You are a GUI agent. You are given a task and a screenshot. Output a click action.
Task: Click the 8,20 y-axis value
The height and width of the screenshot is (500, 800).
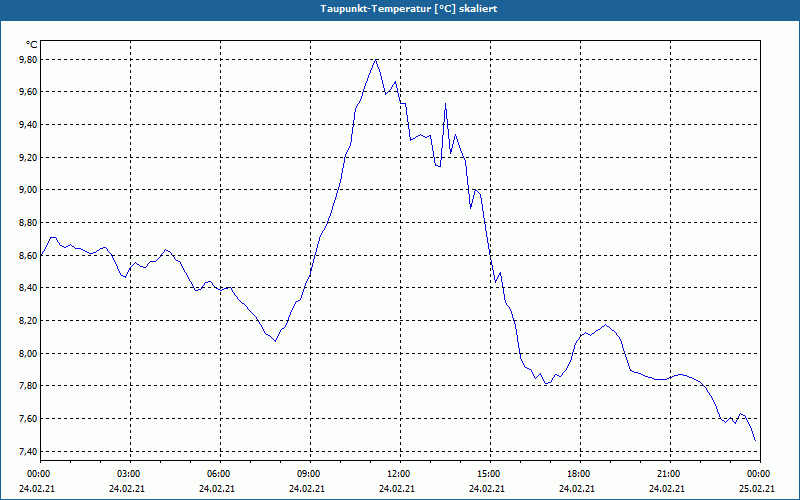coord(29,320)
